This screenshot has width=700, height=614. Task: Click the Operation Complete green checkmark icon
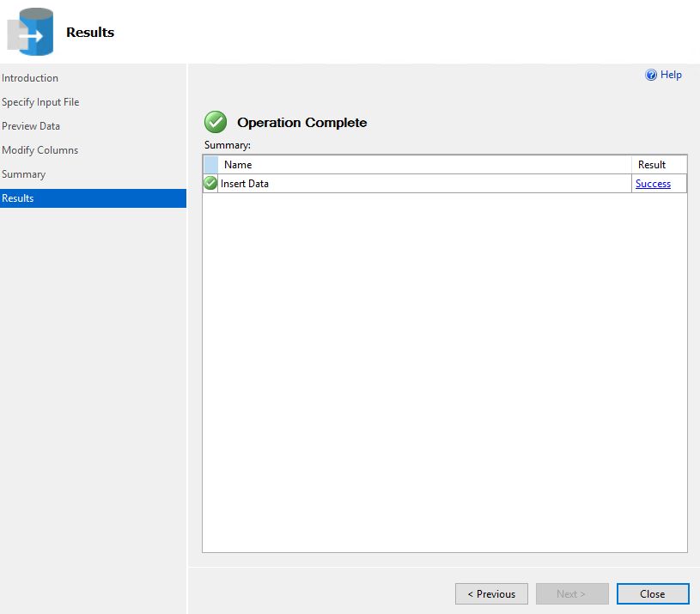pyautogui.click(x=216, y=122)
